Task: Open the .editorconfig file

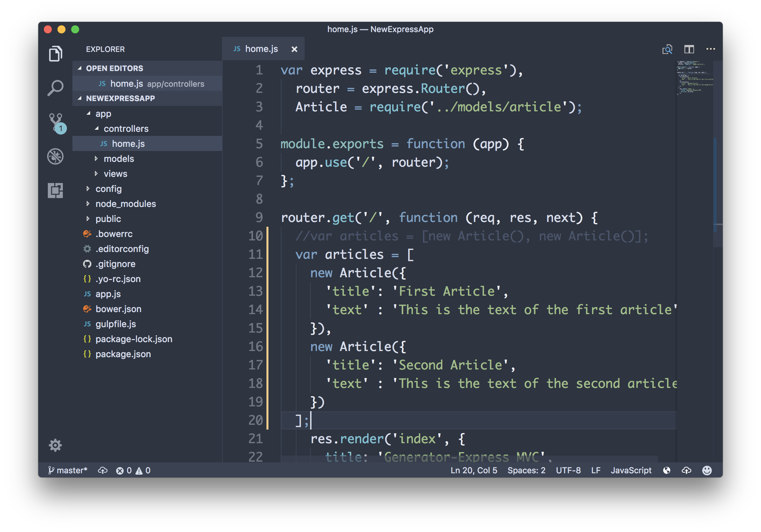Action: click(148, 249)
